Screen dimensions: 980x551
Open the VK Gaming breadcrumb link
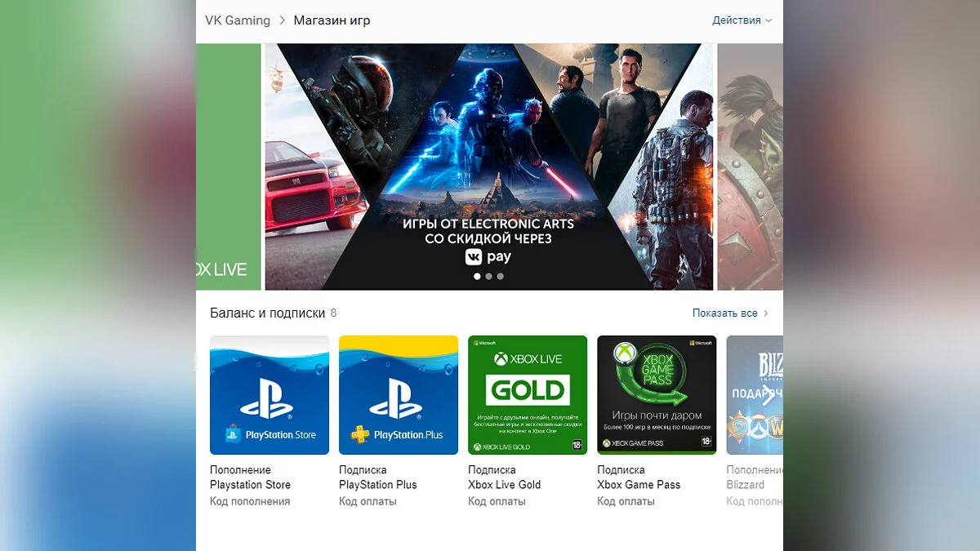[x=238, y=20]
